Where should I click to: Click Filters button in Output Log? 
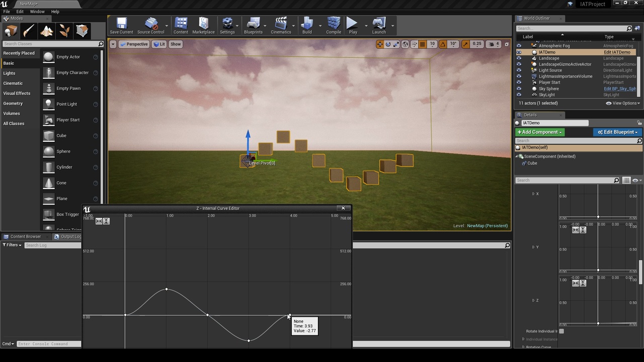pos(12,245)
